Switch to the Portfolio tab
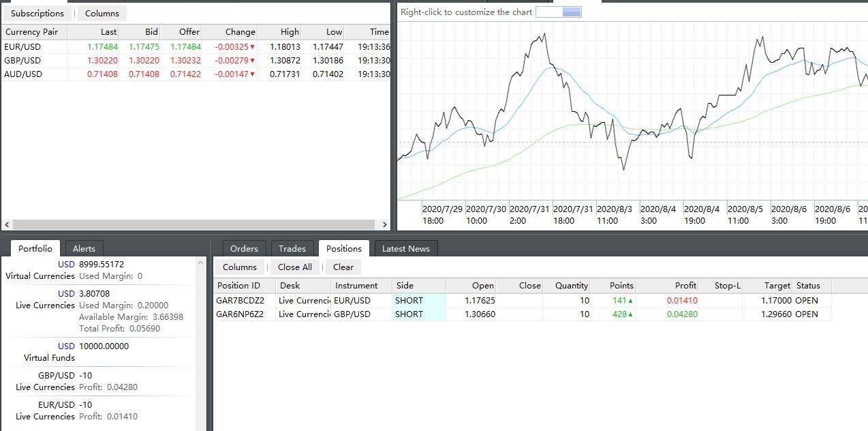 pyautogui.click(x=35, y=248)
